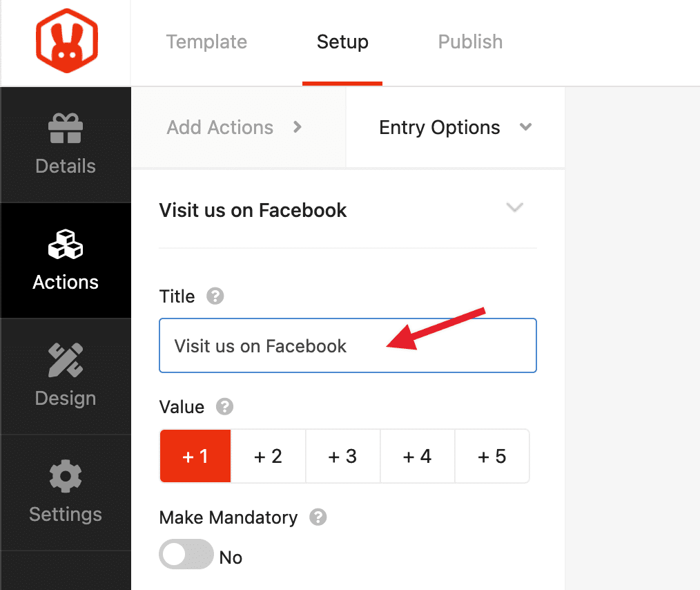
Task: Select the +3 entry value
Action: click(x=343, y=456)
